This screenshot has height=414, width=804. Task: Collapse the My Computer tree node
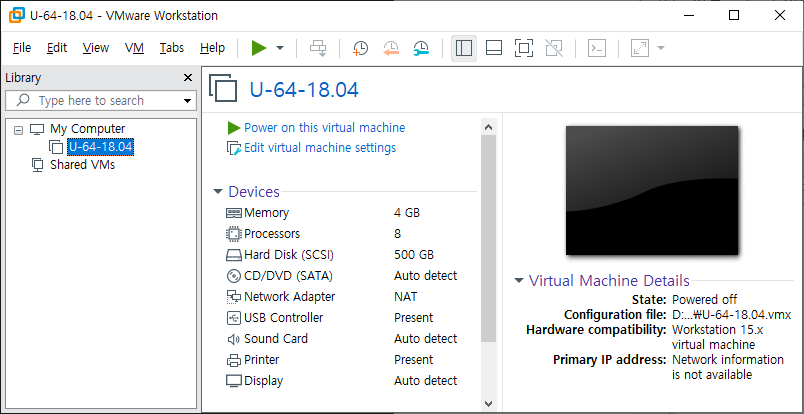[18, 130]
